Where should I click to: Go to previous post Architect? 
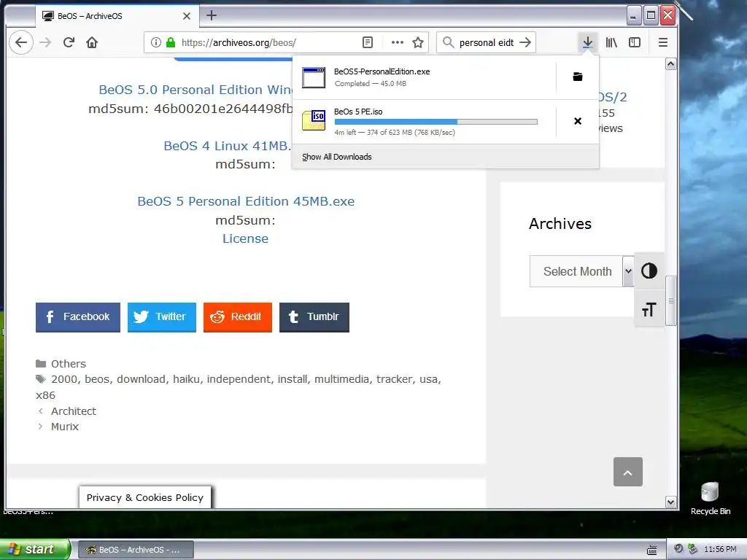tap(74, 411)
